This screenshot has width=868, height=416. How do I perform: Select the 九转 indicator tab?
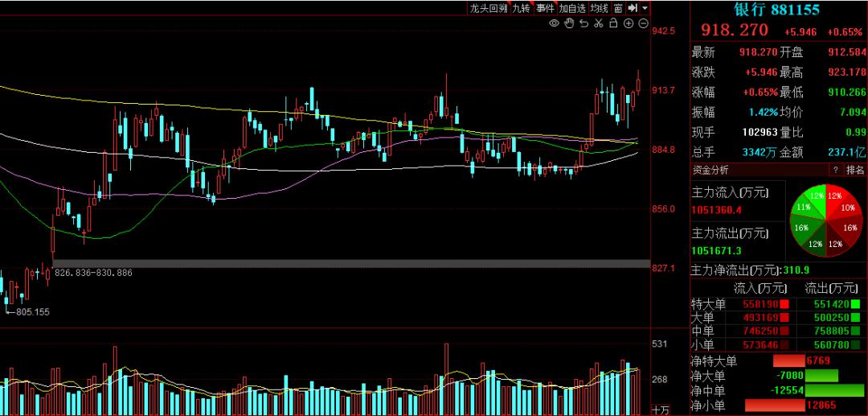[521, 8]
